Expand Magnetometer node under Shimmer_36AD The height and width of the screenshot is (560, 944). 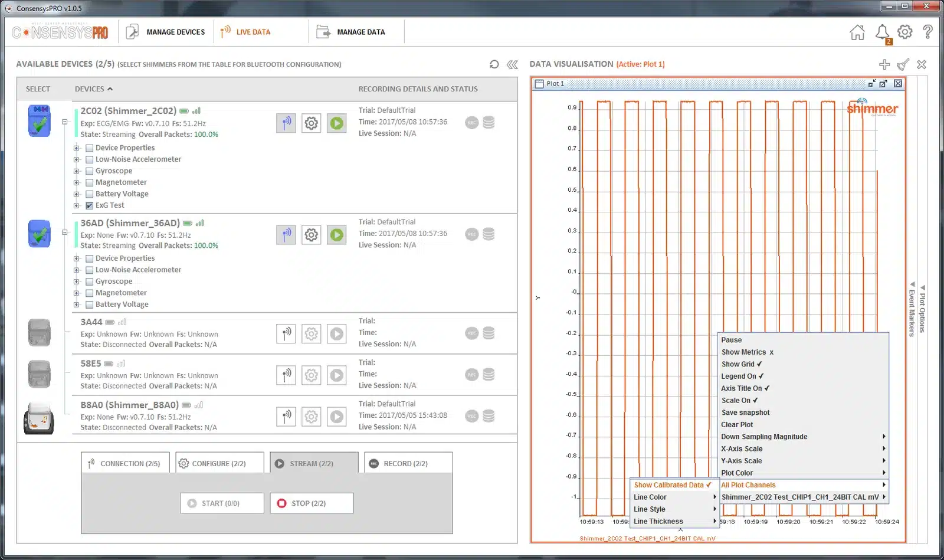(77, 293)
